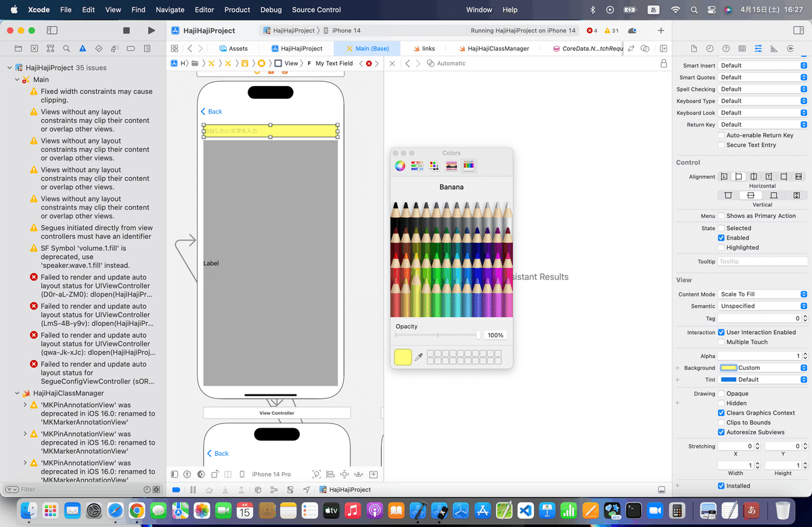Open the Source Control menu
812x527 pixels.
tap(317, 9)
